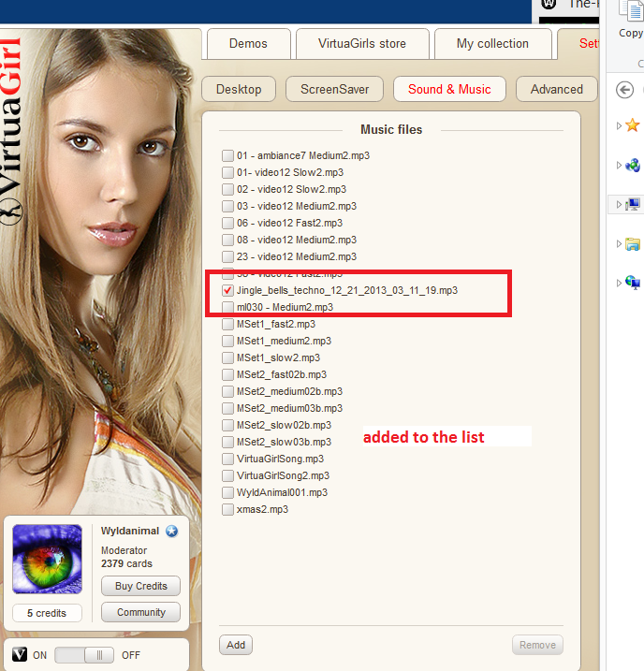This screenshot has height=671, width=644.
Task: Check 02 - video12 Slow2.mp3 box
Action: (x=227, y=189)
